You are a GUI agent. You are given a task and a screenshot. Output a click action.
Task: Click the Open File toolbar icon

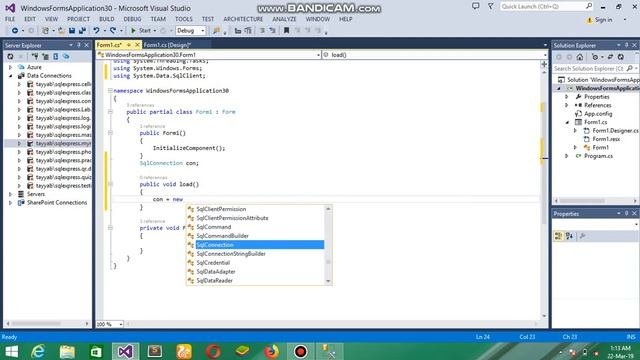[x=61, y=31]
